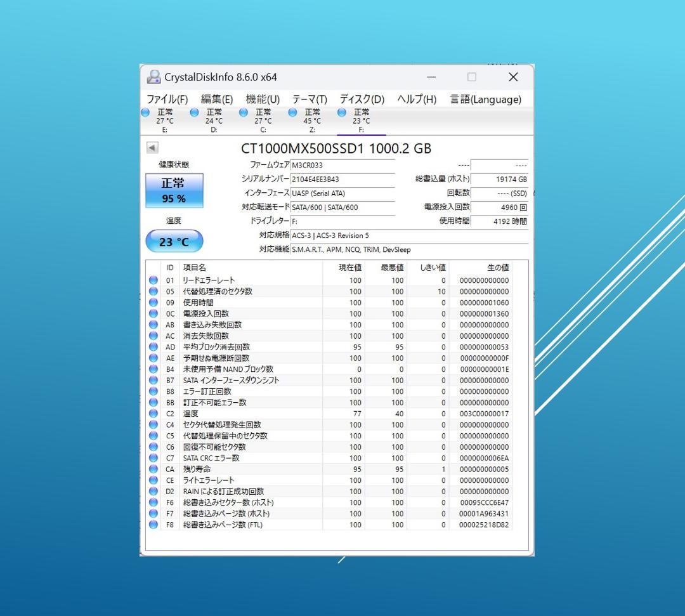Screen dimensions: 685x616
Task: Click status orb for ID B4 未使用予備 NAND
Action: pyautogui.click(x=153, y=369)
